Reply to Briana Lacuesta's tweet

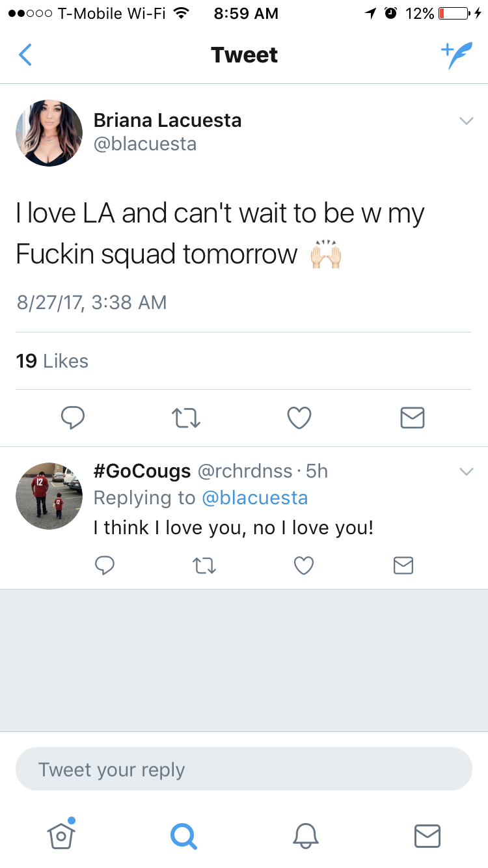(73, 418)
